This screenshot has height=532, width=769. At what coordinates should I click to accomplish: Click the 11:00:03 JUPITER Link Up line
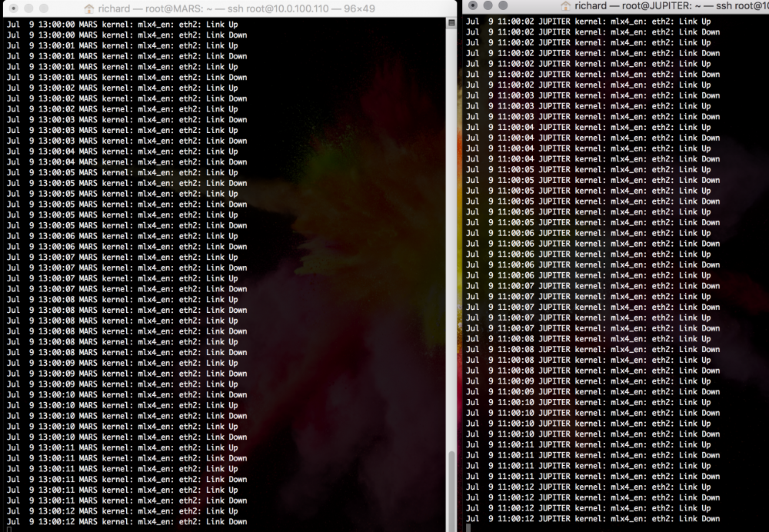point(588,106)
